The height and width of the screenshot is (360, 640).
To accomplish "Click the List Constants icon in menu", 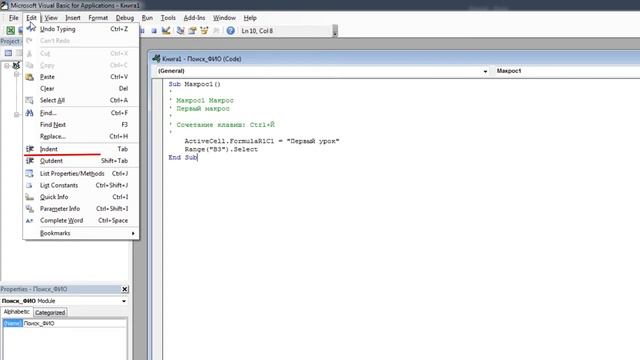I will [29, 185].
